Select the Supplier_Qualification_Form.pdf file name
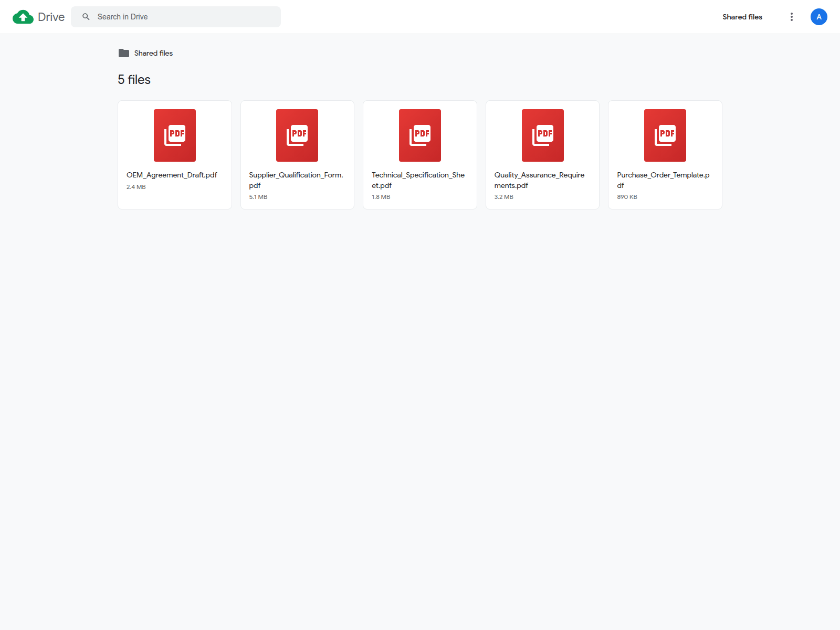 296,180
